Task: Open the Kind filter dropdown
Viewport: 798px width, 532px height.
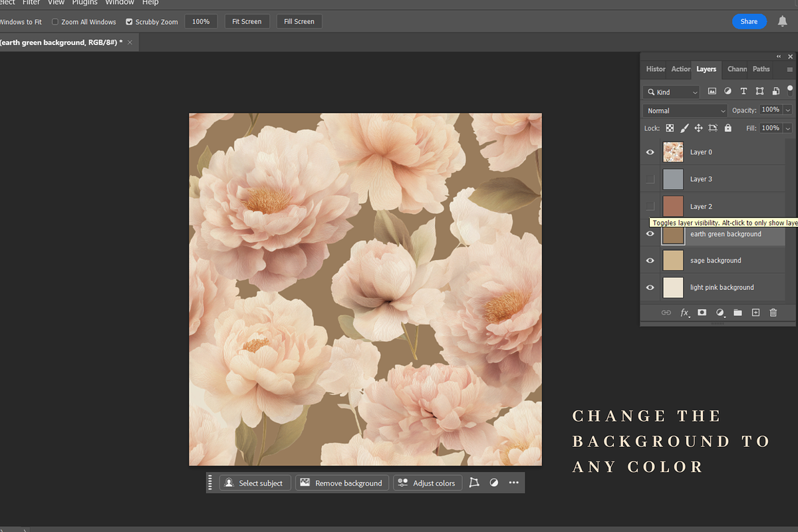Action: pos(671,92)
